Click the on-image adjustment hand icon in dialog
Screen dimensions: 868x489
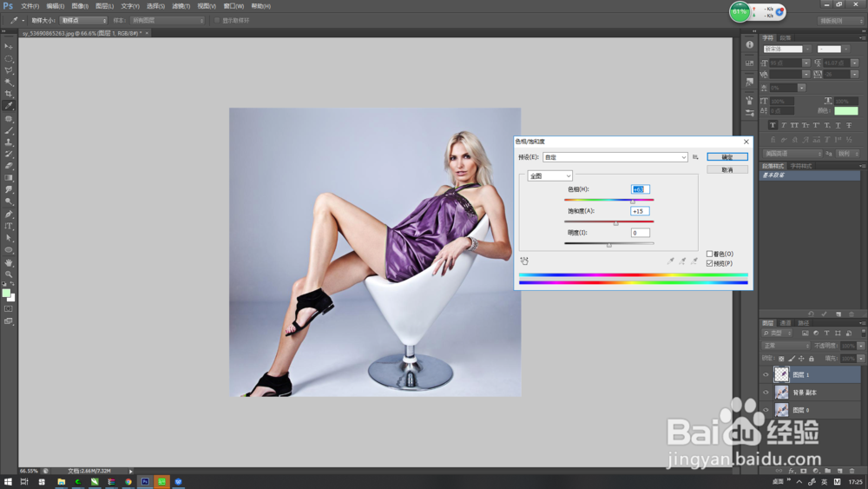coord(524,261)
